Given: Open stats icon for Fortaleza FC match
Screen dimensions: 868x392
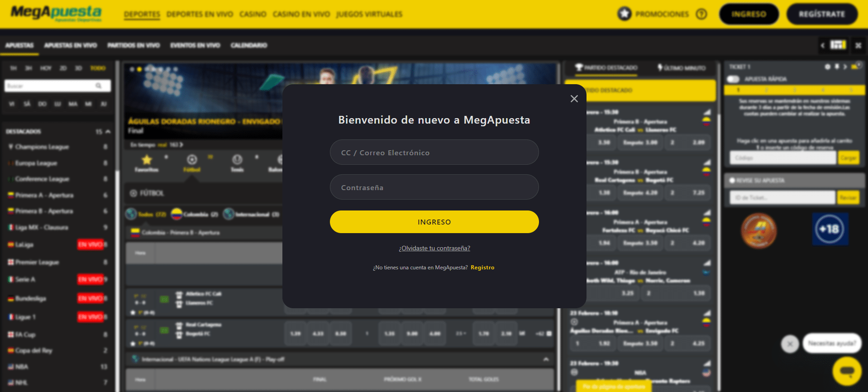Looking at the screenshot, I should (x=706, y=213).
